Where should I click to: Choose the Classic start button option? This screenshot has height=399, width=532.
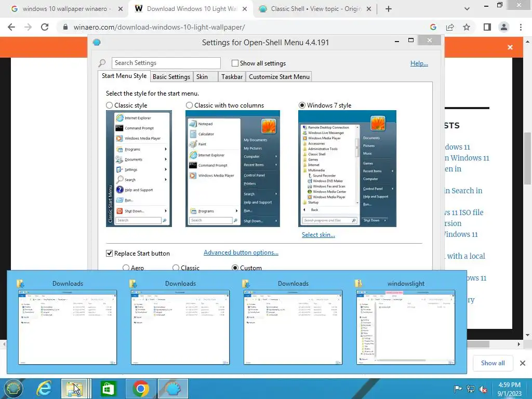176,268
